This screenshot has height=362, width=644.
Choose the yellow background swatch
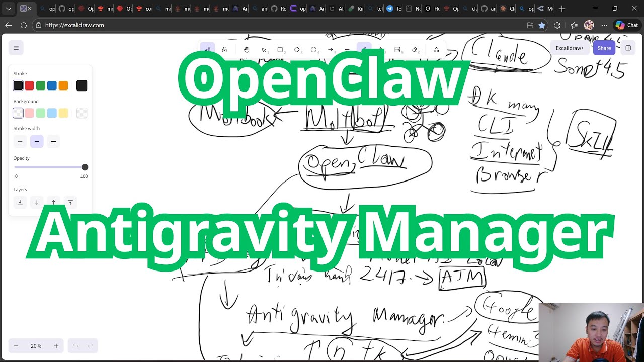pyautogui.click(x=63, y=113)
